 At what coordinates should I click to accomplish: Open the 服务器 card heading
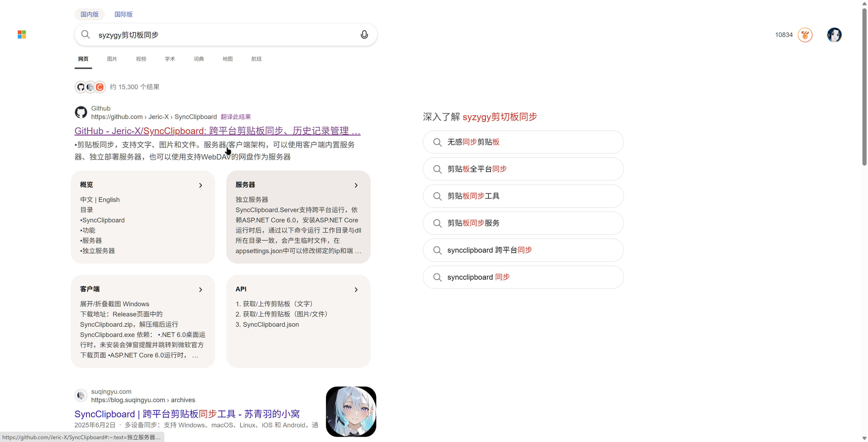(x=245, y=185)
